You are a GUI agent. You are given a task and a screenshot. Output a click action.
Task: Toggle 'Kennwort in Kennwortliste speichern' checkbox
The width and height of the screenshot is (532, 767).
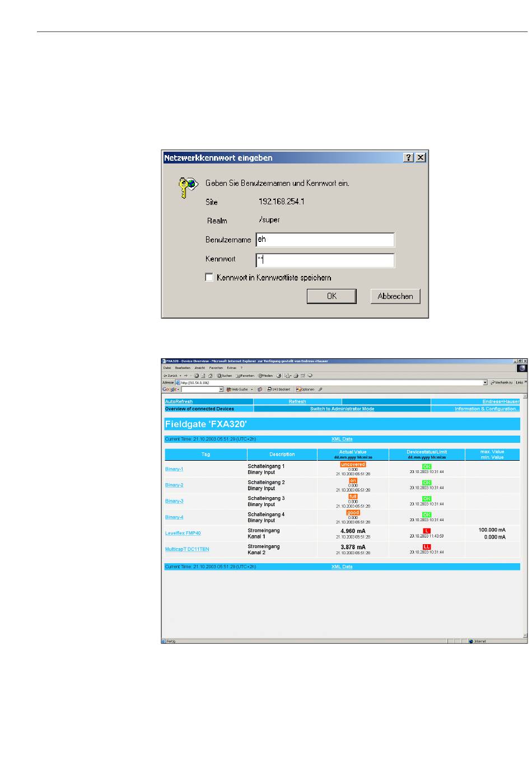(209, 277)
